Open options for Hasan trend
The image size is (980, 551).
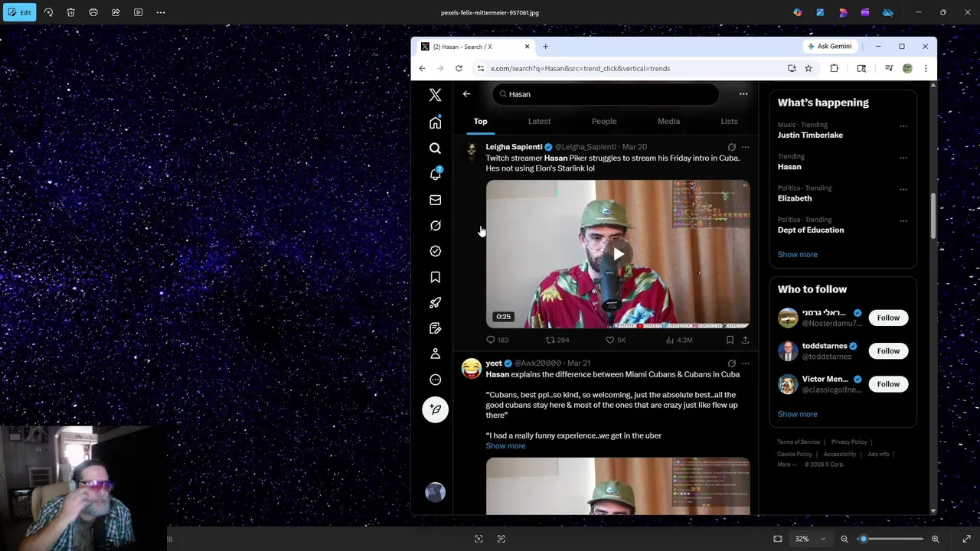point(903,158)
